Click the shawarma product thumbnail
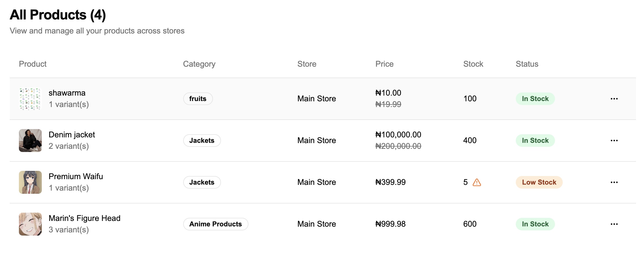This screenshot has height=253, width=644. point(30,99)
